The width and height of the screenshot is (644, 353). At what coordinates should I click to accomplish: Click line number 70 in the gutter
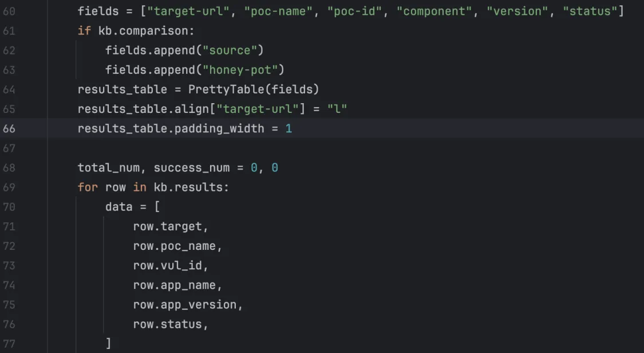coord(9,206)
